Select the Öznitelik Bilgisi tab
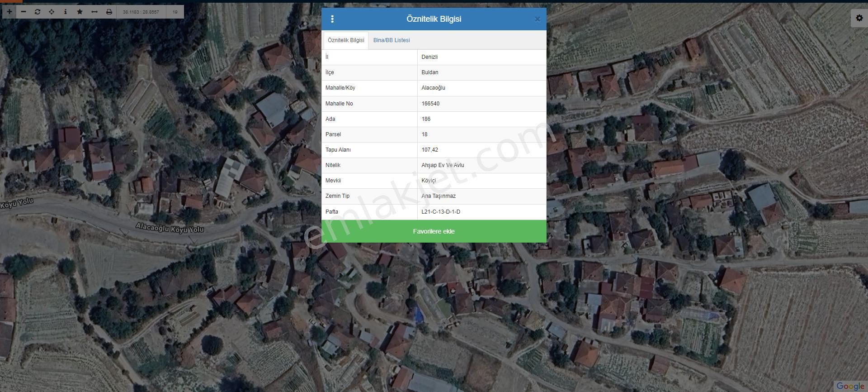 click(346, 40)
